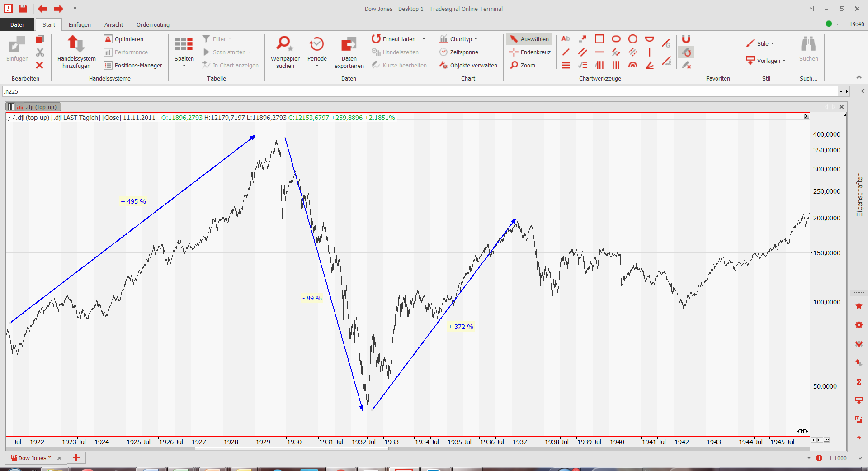This screenshot has width=868, height=471.
Task: Toggle the pause button on chart title
Action: (11, 107)
